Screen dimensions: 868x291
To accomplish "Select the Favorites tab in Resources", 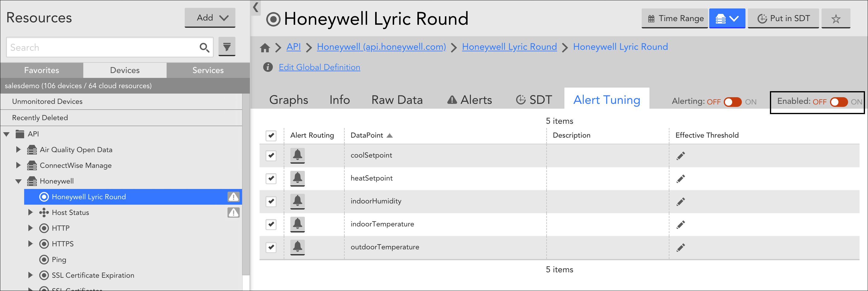I will point(42,70).
